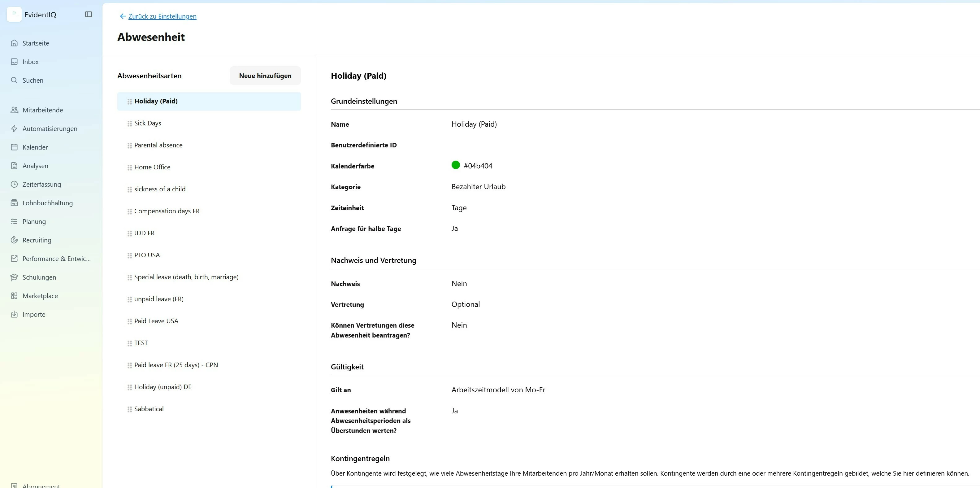Click the Schulungen graduation cap icon
The height and width of the screenshot is (488, 980).
tap(14, 277)
